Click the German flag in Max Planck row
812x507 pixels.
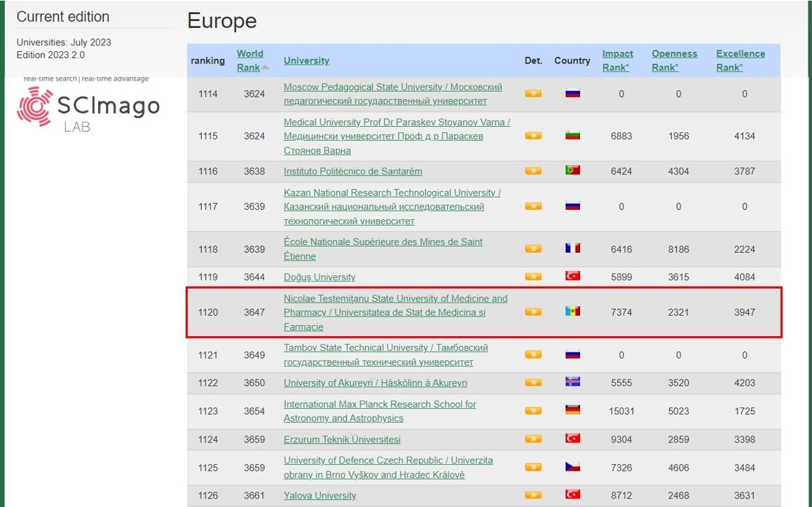pos(572,411)
